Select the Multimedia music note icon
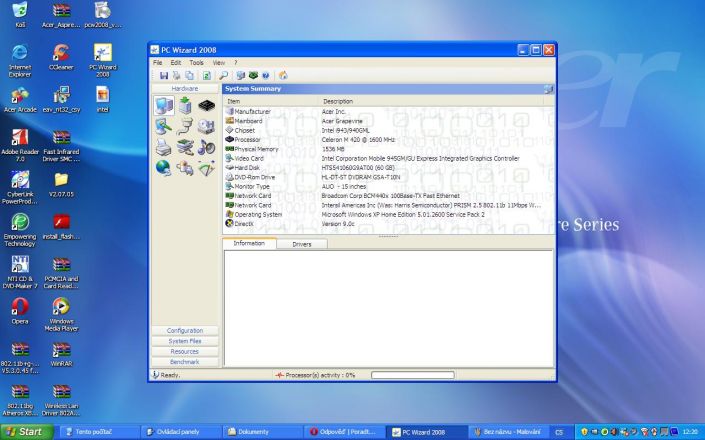The image size is (705, 440). coord(206,147)
